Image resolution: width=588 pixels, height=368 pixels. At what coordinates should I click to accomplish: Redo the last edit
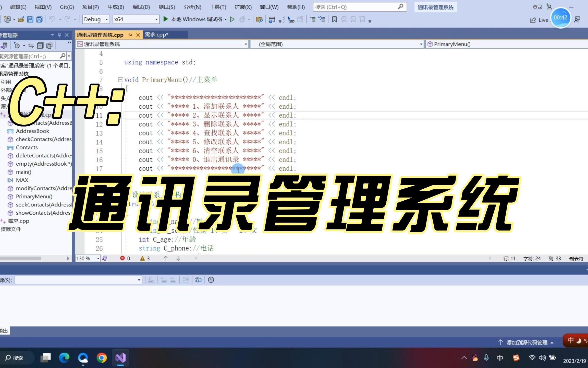[67, 19]
